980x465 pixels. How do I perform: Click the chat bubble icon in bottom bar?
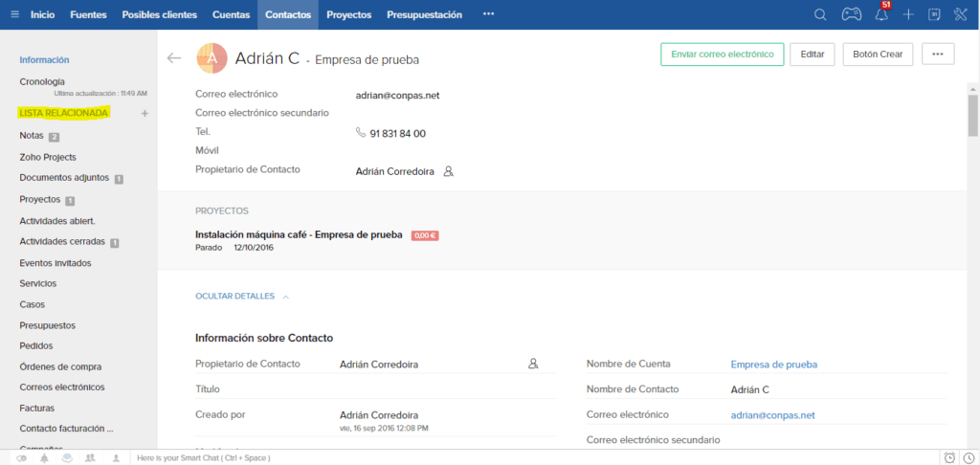coord(68,457)
